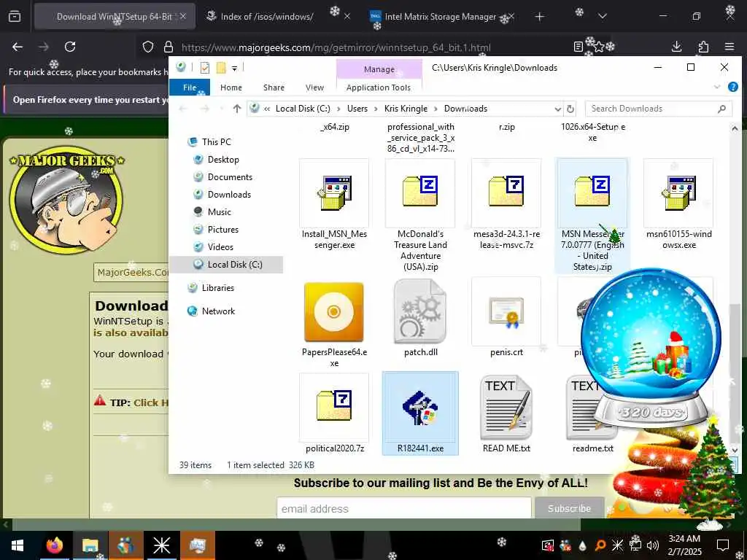Click Local Disk (C:) breadcrumb
This screenshot has width=747, height=560.
[x=303, y=109]
